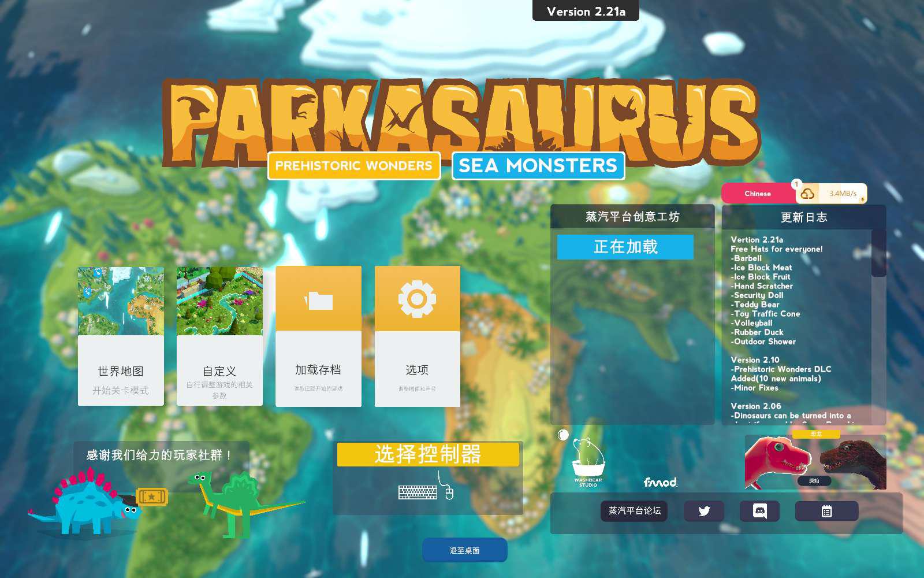Click the Version 2.21a label
Viewport: 924px width, 578px height.
click(x=586, y=11)
